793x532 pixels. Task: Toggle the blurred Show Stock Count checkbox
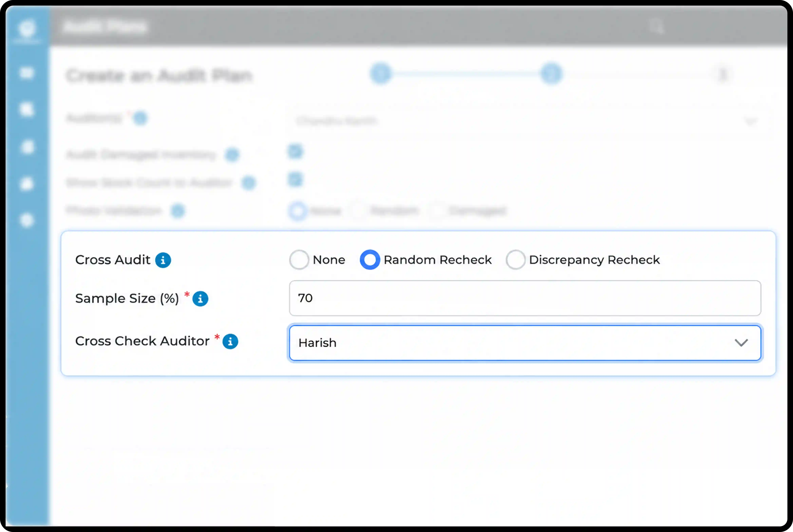pyautogui.click(x=295, y=179)
